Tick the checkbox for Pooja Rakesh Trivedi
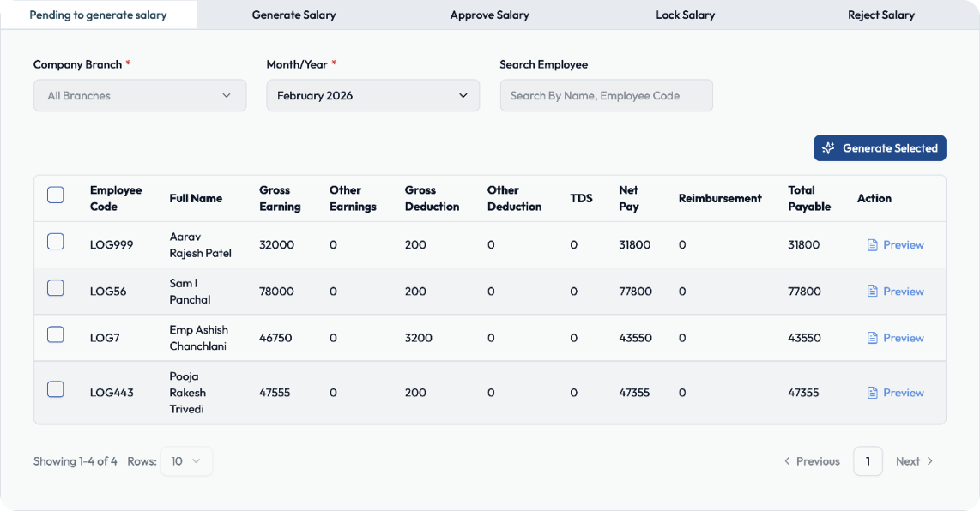The width and height of the screenshot is (980, 511). click(56, 389)
